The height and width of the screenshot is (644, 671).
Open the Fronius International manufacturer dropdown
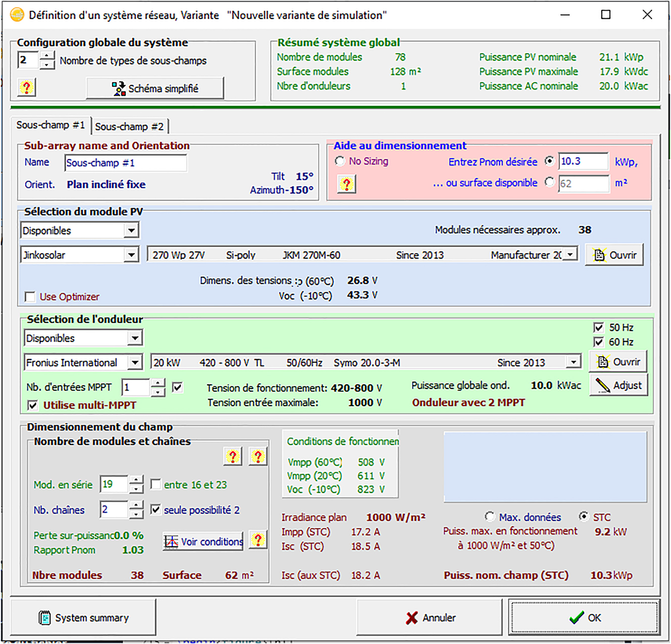point(135,363)
